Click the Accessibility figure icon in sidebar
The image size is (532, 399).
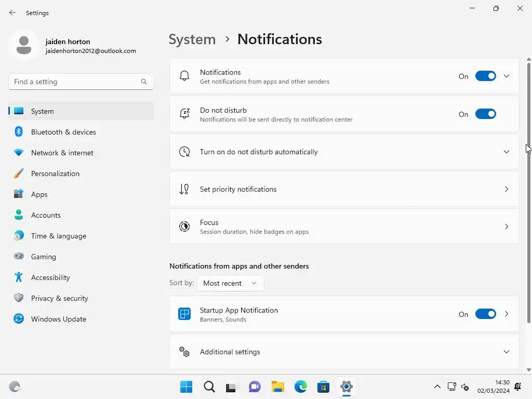click(19, 277)
